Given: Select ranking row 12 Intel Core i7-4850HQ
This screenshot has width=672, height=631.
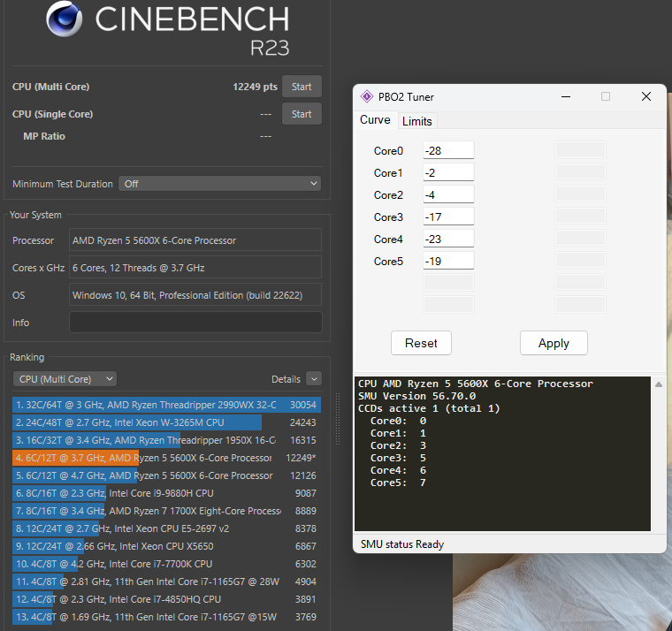Looking at the screenshot, I should point(167,599).
